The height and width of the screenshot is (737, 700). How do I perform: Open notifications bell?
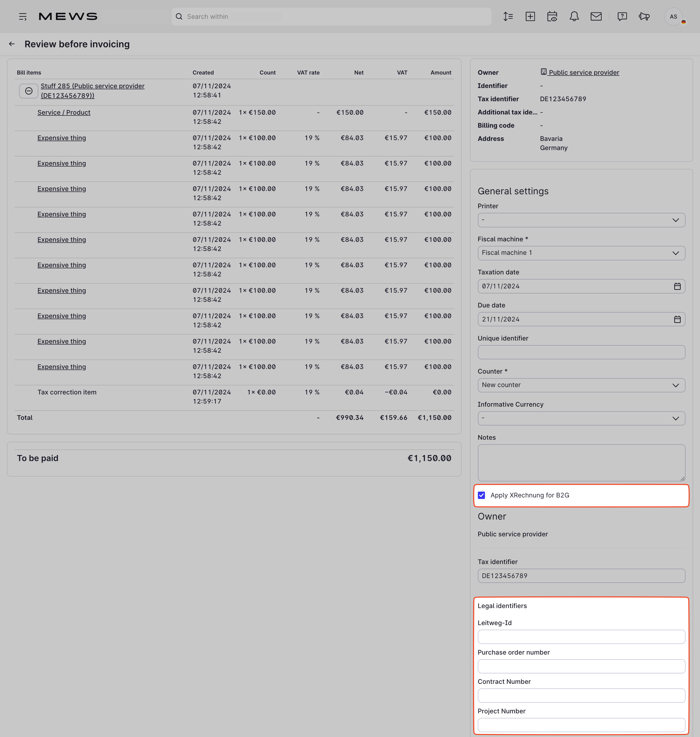click(x=574, y=17)
